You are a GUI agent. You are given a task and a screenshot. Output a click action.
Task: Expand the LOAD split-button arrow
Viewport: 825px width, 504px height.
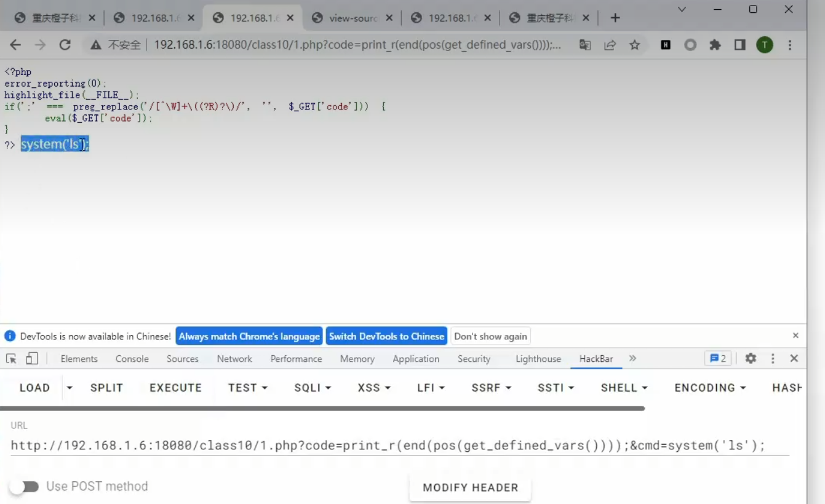70,388
